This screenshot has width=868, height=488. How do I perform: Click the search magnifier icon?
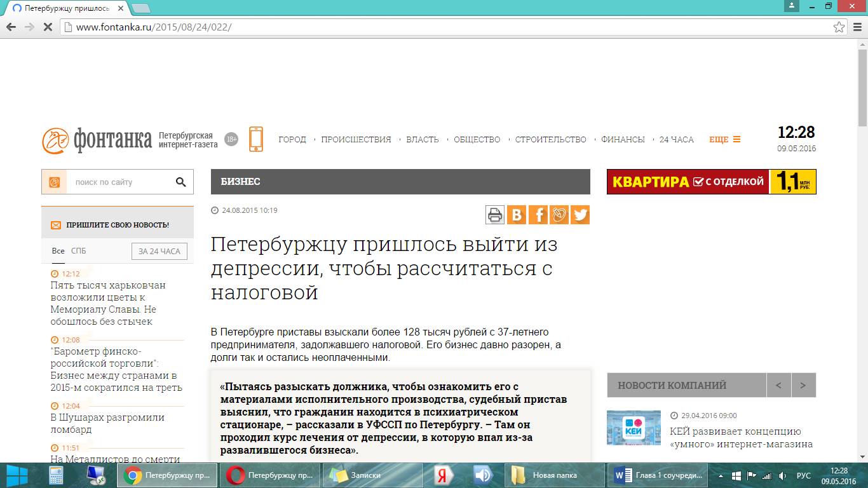pos(180,182)
